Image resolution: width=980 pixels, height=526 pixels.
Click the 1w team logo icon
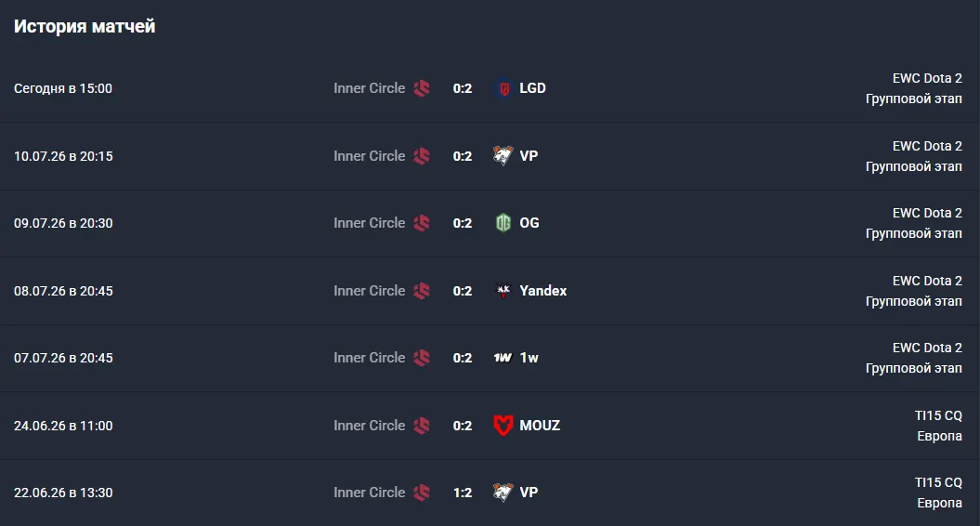[503, 358]
